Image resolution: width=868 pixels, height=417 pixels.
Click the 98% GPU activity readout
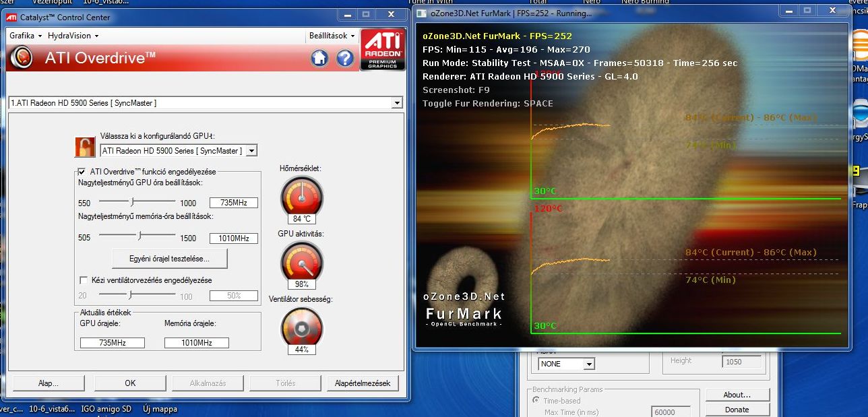(301, 284)
